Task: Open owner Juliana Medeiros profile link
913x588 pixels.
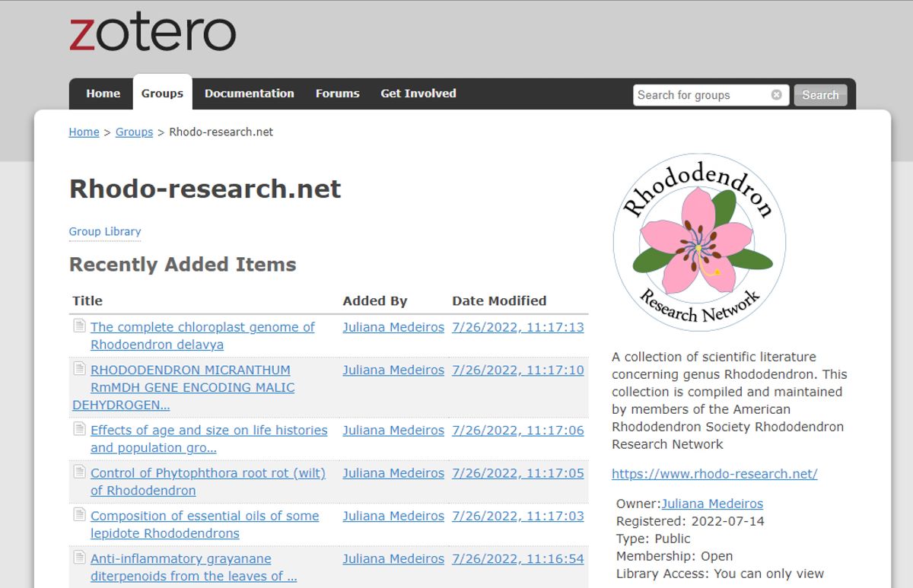Action: tap(712, 504)
